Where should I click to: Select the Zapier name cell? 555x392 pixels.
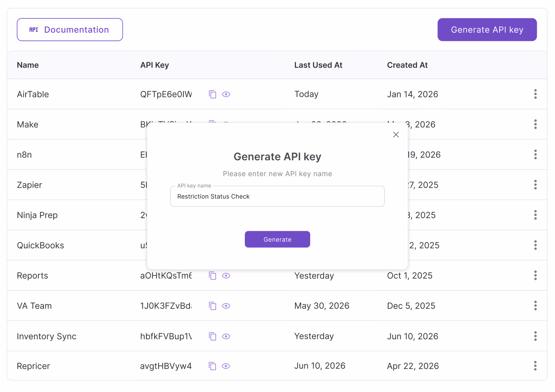point(30,185)
